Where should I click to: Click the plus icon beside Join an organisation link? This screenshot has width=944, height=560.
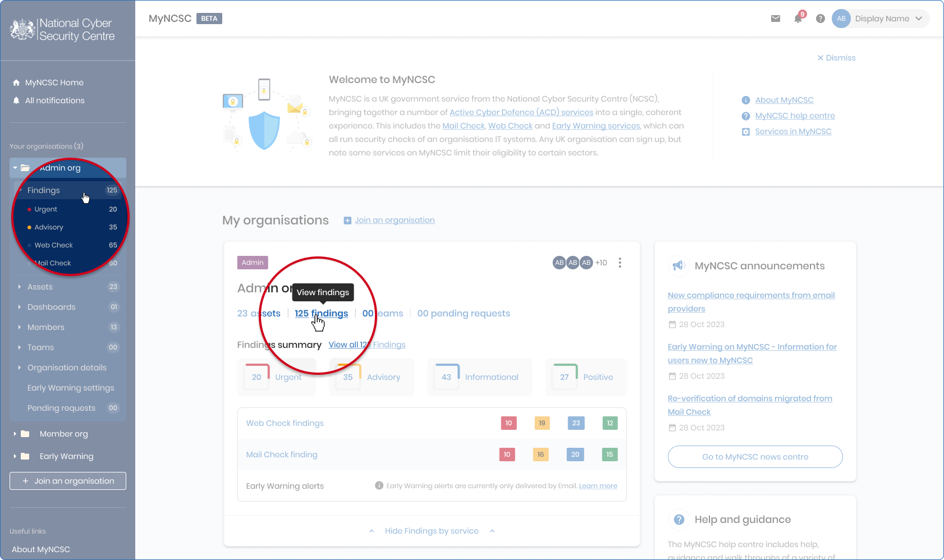coord(347,221)
